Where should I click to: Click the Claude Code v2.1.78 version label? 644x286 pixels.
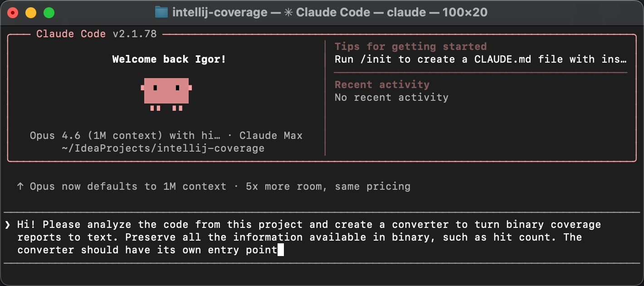click(x=98, y=34)
